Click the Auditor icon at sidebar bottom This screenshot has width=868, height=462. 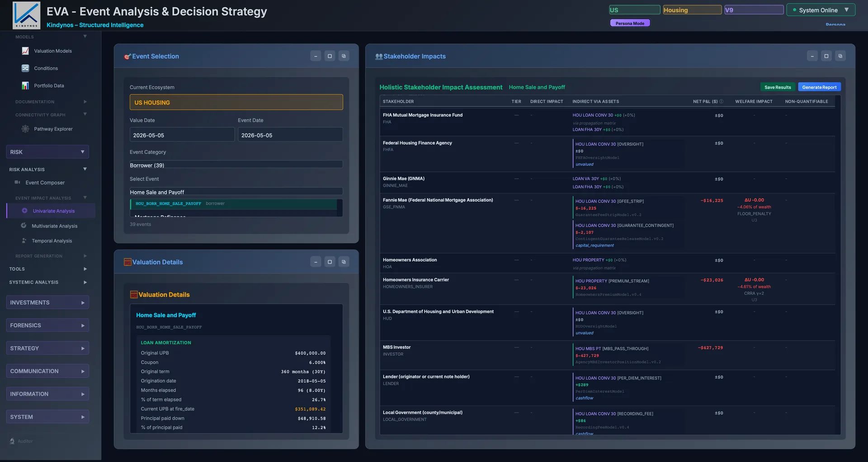[12, 441]
